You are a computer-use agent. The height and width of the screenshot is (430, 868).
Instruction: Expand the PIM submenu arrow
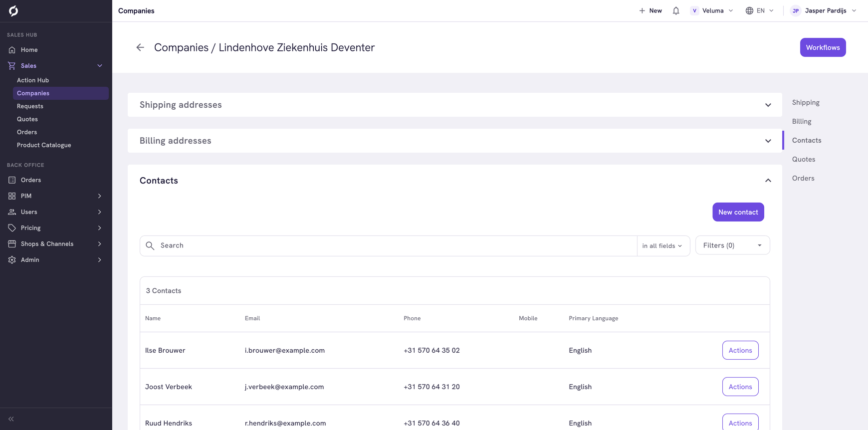point(100,196)
